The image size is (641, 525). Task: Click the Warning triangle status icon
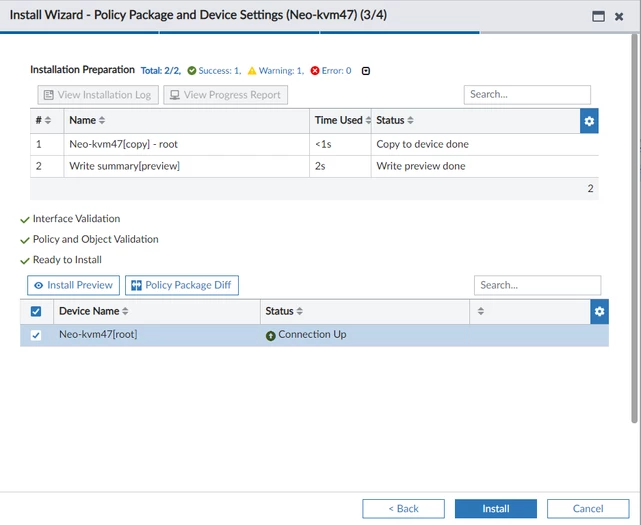tap(252, 71)
